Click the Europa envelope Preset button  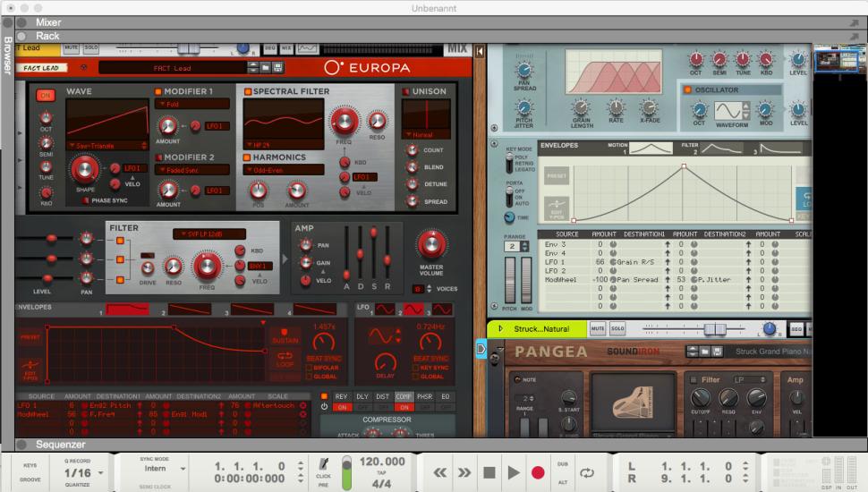tap(30, 336)
